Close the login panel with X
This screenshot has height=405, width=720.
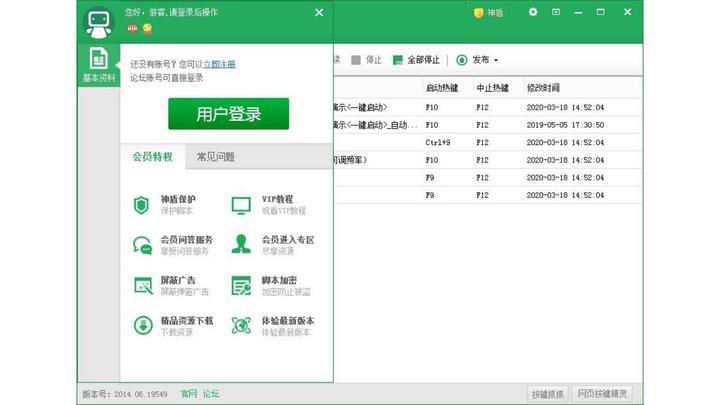pos(319,13)
